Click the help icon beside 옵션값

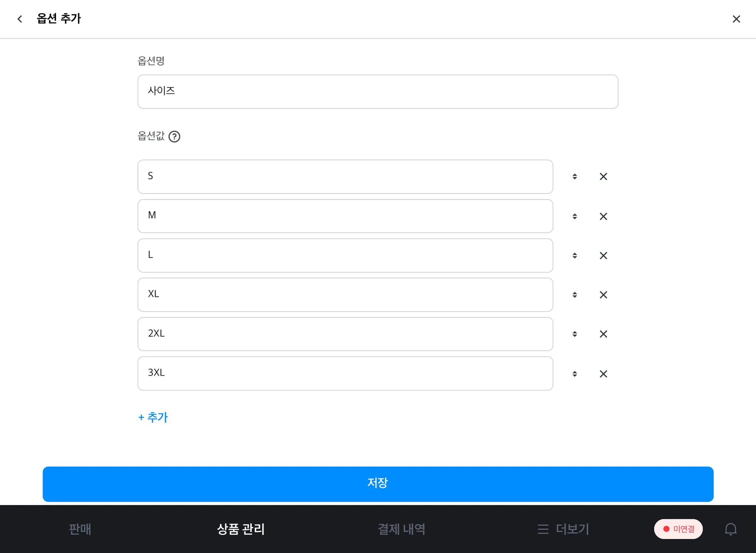174,137
